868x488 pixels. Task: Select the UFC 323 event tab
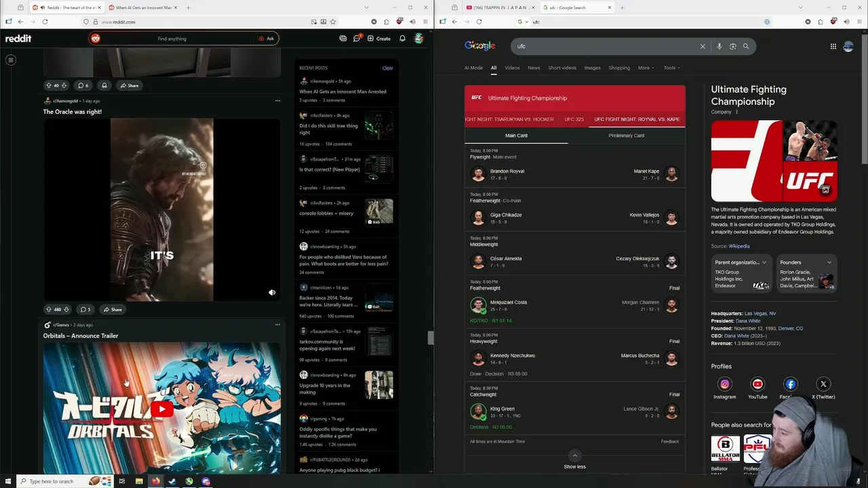tap(574, 119)
